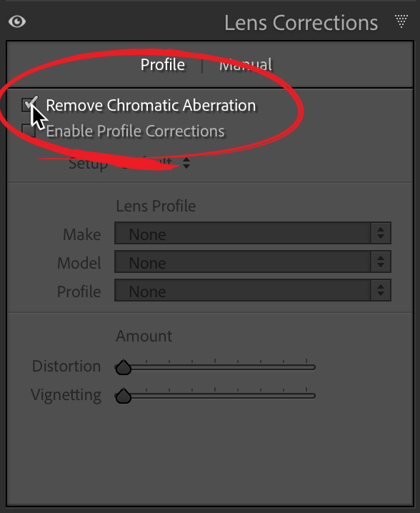The height and width of the screenshot is (513, 420).
Task: Collapse panel using the dotted triangle icon
Action: coord(401,21)
